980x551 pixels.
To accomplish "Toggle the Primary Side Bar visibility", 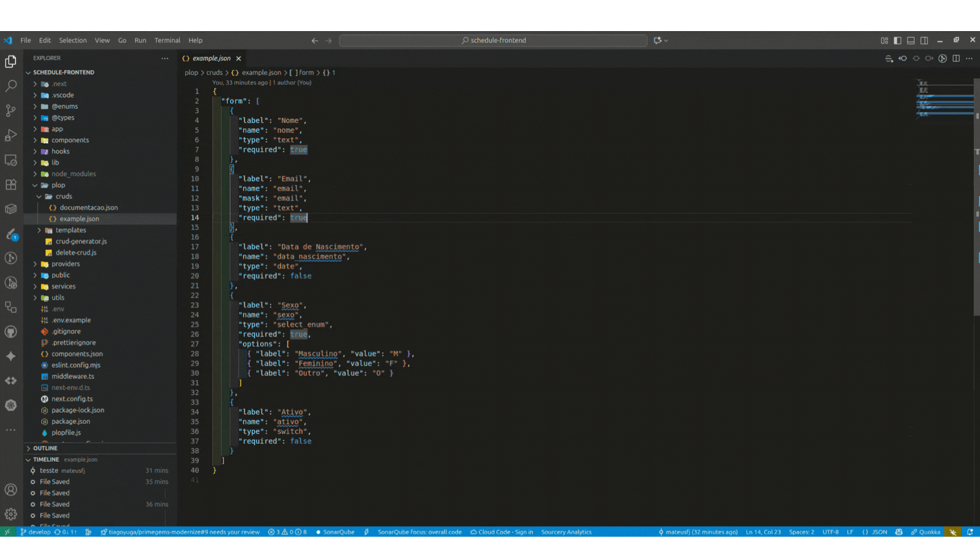I will (898, 40).
